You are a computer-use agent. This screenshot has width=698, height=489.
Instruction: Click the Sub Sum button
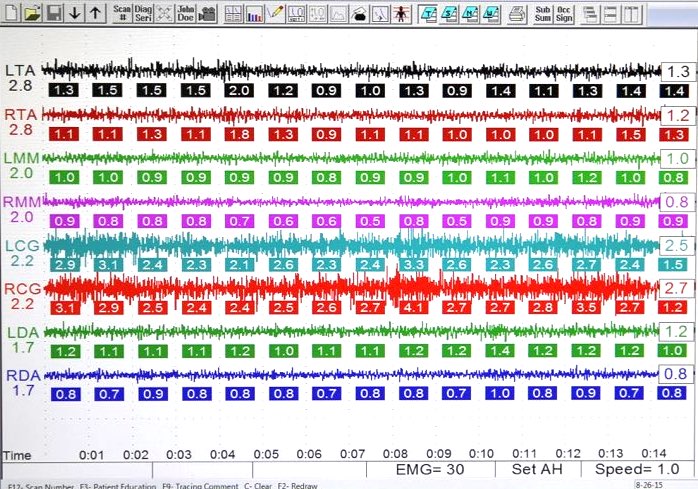[x=543, y=13]
